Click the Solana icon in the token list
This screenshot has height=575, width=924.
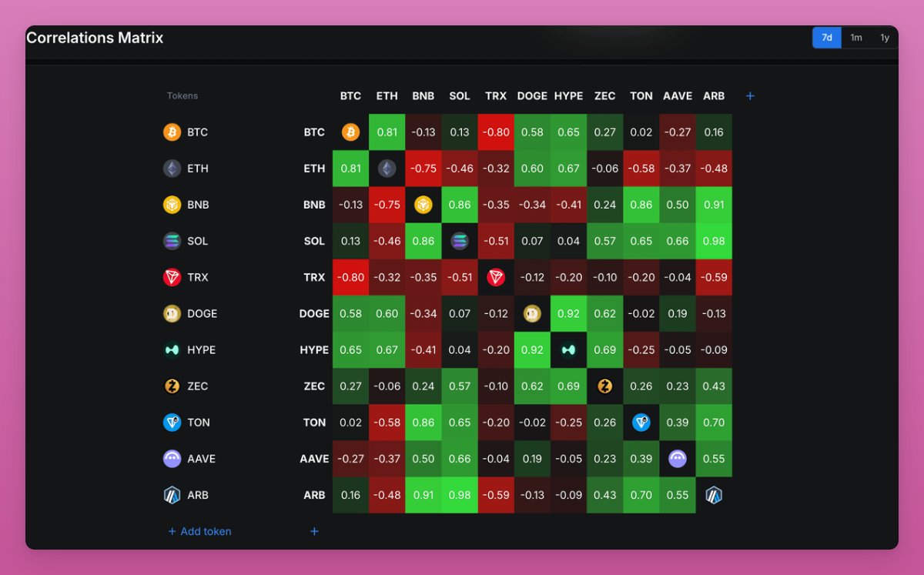[x=172, y=241]
